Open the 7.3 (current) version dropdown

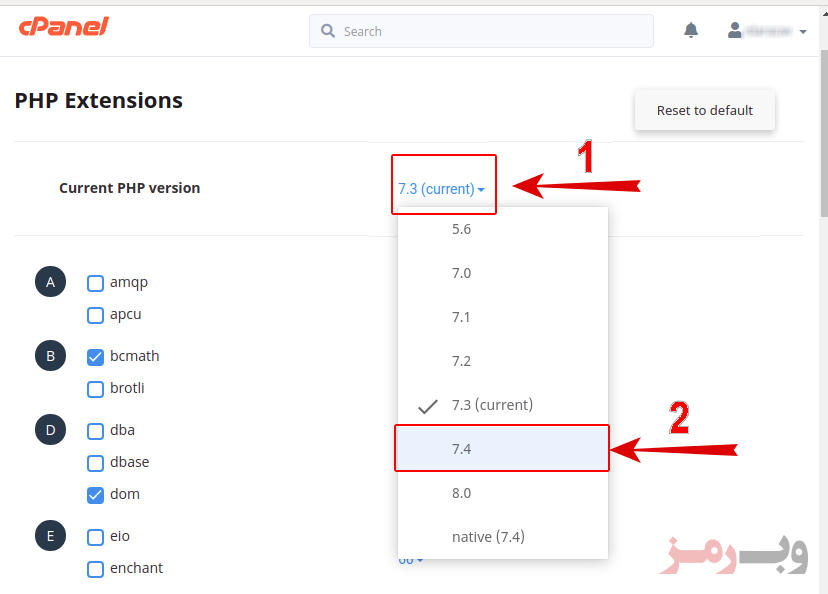[441, 188]
